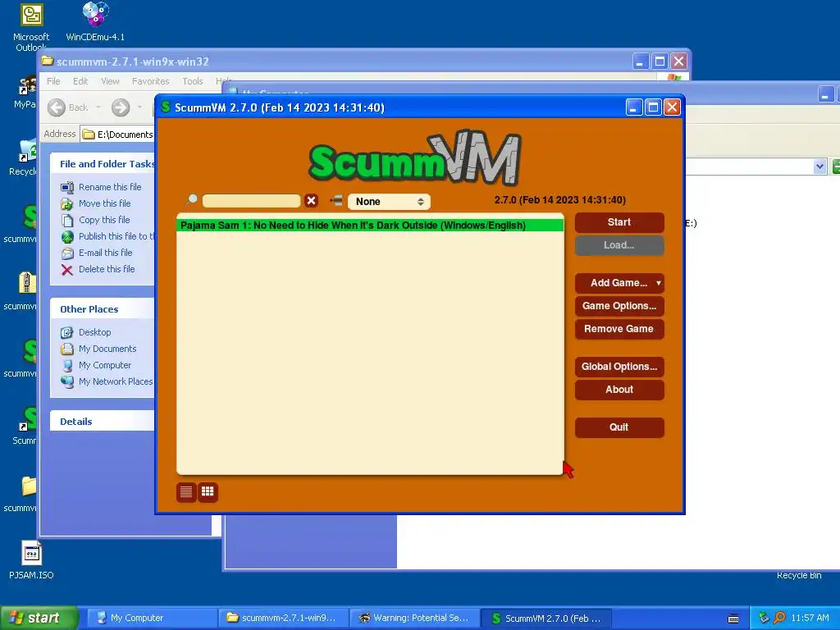The width and height of the screenshot is (840, 630).
Task: Click Move this file
Action: [104, 203]
